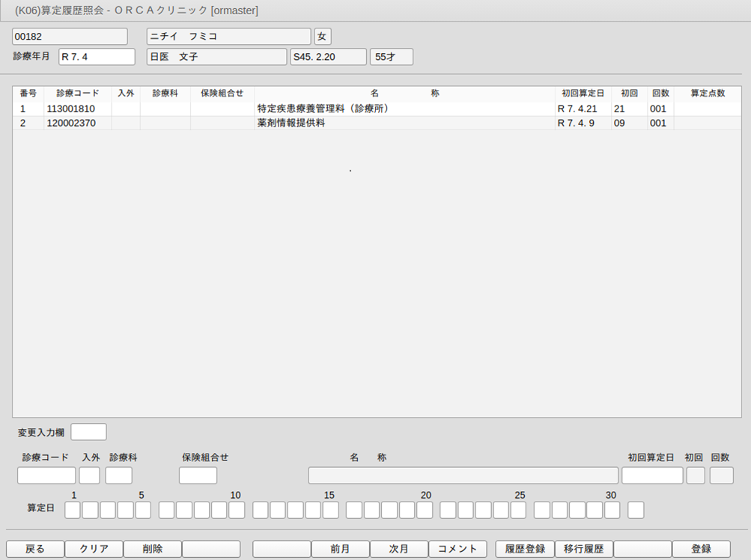Click the 初回算定日 entry field at bottom
The height and width of the screenshot is (560, 751).
(x=651, y=475)
